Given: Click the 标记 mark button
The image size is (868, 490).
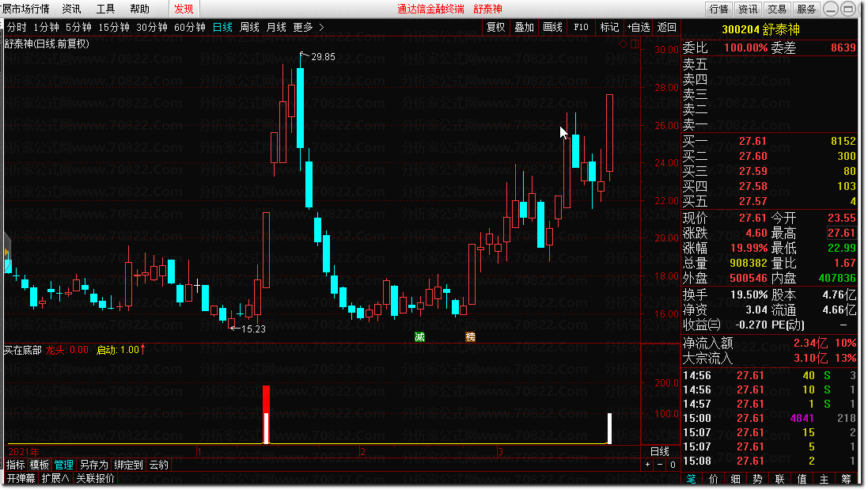Looking at the screenshot, I should [x=609, y=27].
